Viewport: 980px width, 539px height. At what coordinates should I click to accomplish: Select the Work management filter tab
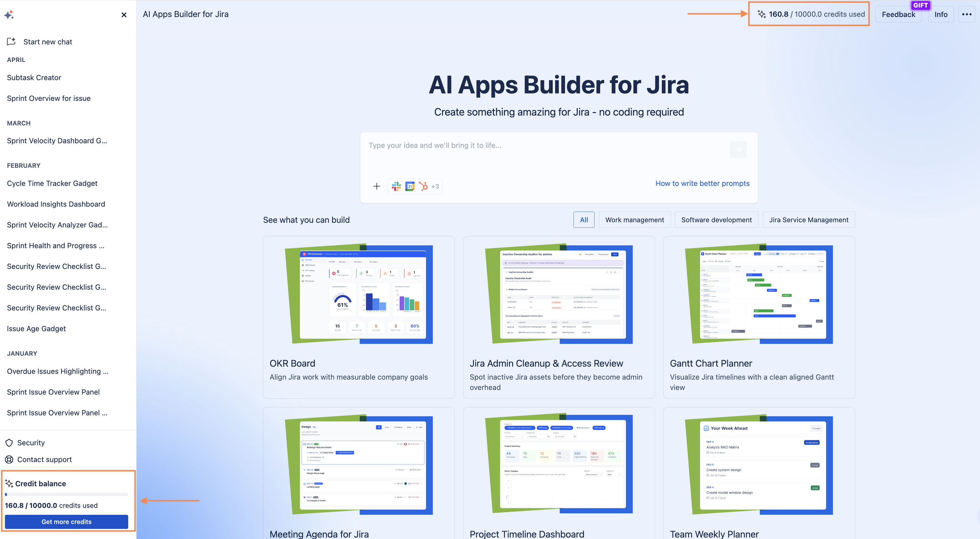[635, 220]
